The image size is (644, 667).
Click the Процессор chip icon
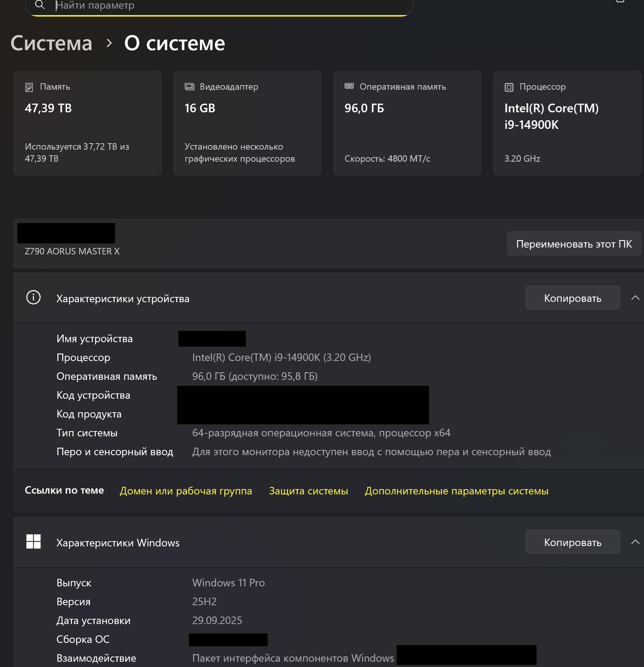pyautogui.click(x=509, y=87)
